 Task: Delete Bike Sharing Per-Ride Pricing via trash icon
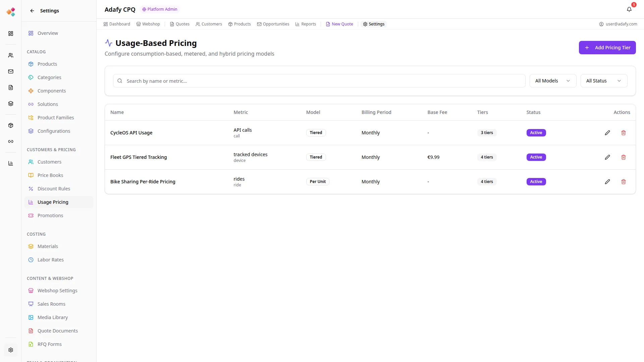coord(623,182)
